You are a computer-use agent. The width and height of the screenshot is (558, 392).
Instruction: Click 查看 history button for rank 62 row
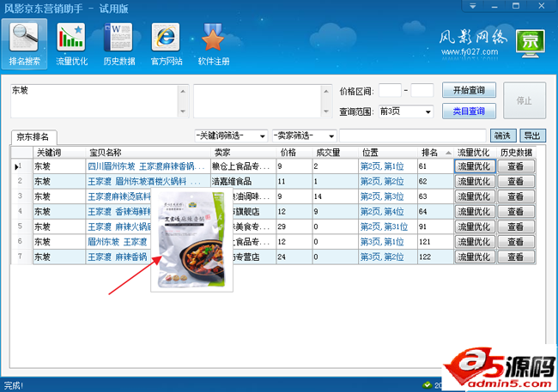(516, 181)
